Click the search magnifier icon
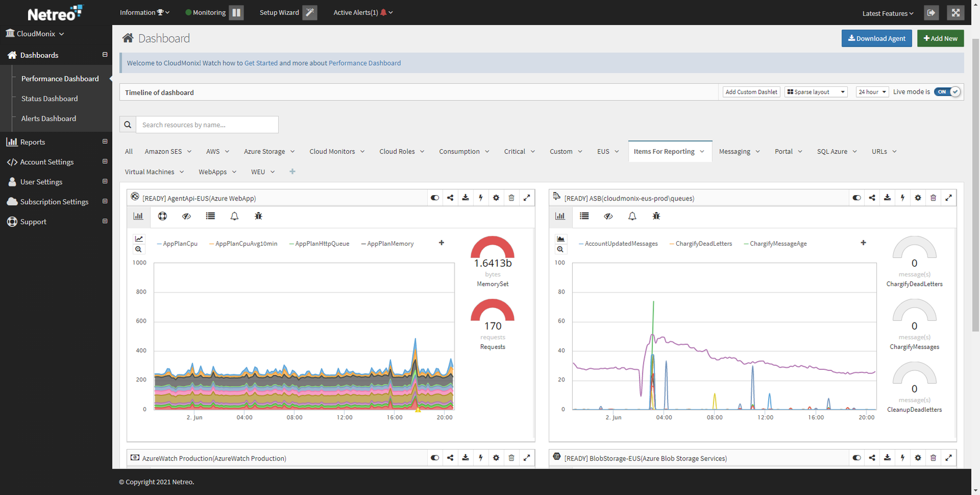 point(127,125)
